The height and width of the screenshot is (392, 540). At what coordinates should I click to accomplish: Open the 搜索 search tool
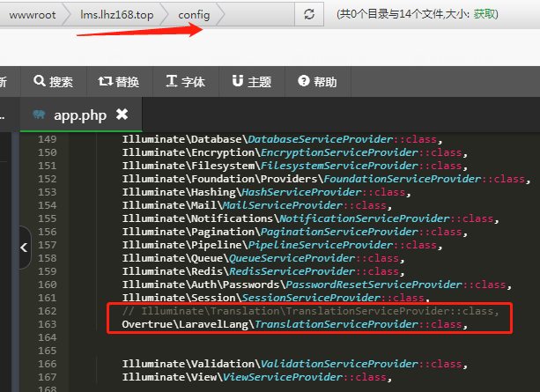click(x=54, y=82)
